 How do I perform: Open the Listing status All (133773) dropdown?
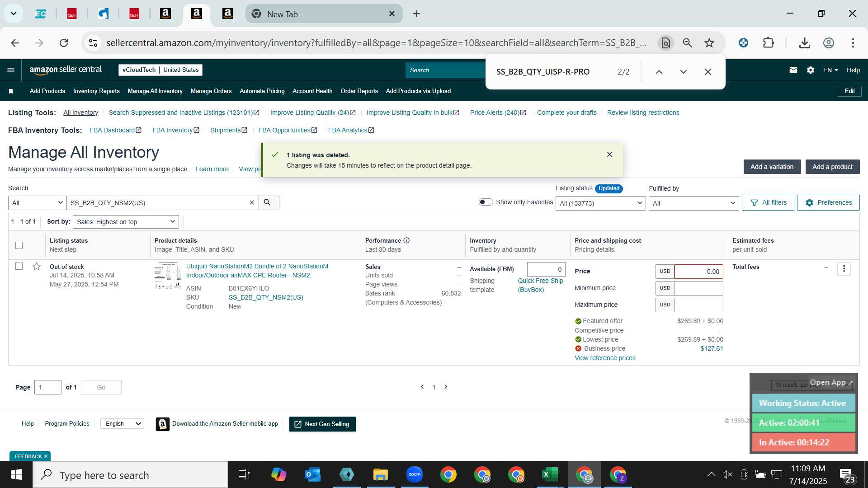pyautogui.click(x=600, y=203)
